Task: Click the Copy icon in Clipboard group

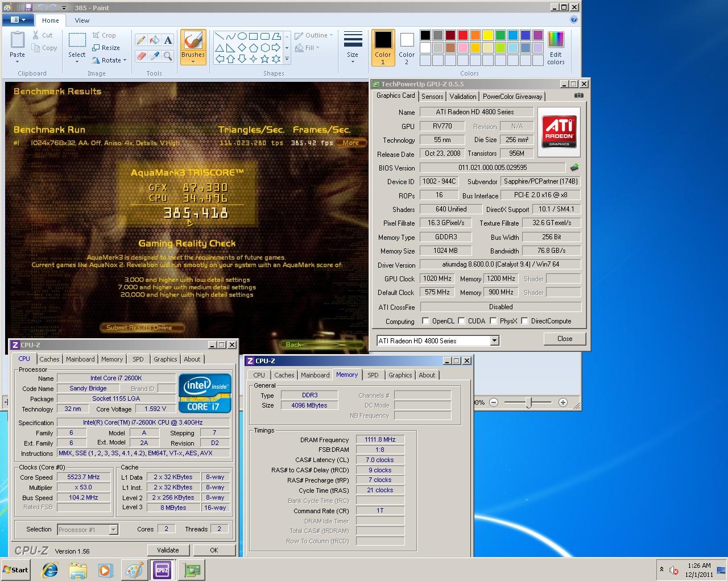Action: tap(36, 48)
